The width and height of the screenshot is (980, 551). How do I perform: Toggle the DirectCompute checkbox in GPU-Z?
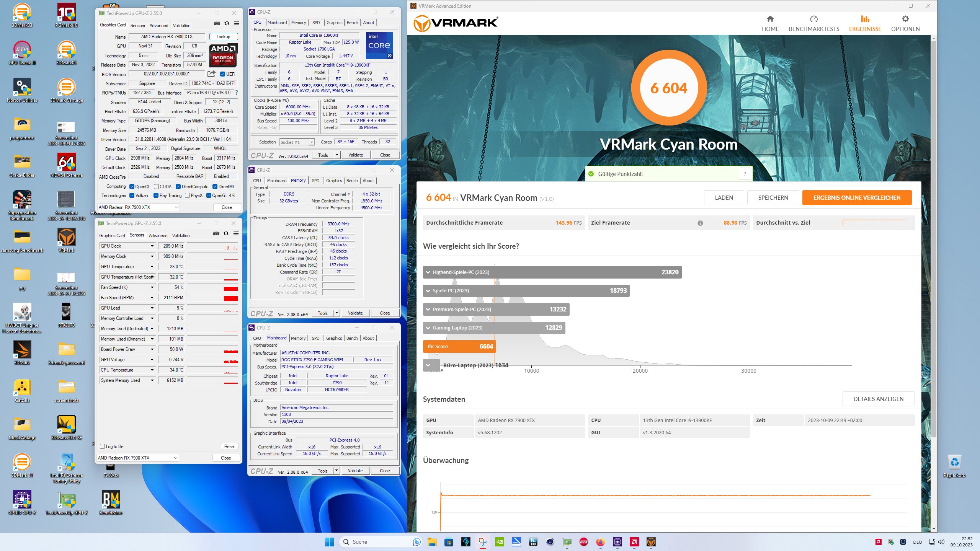point(178,187)
